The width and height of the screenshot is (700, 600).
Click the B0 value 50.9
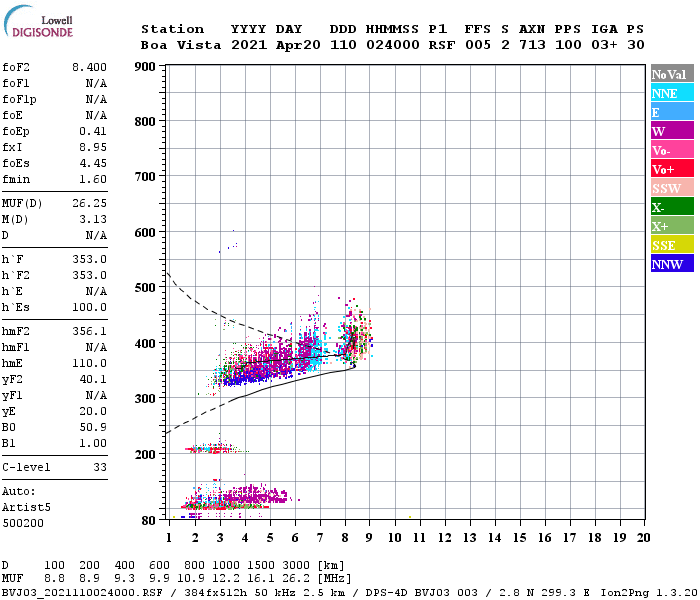pyautogui.click(x=93, y=428)
